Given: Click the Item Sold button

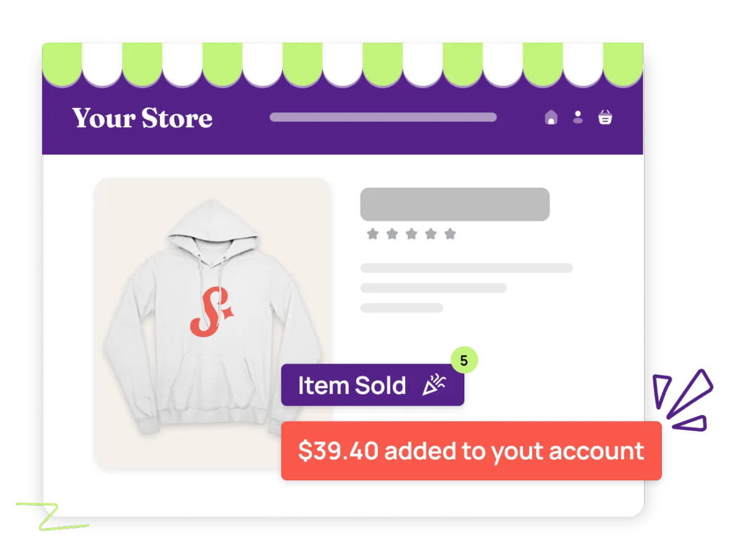Looking at the screenshot, I should click(372, 385).
